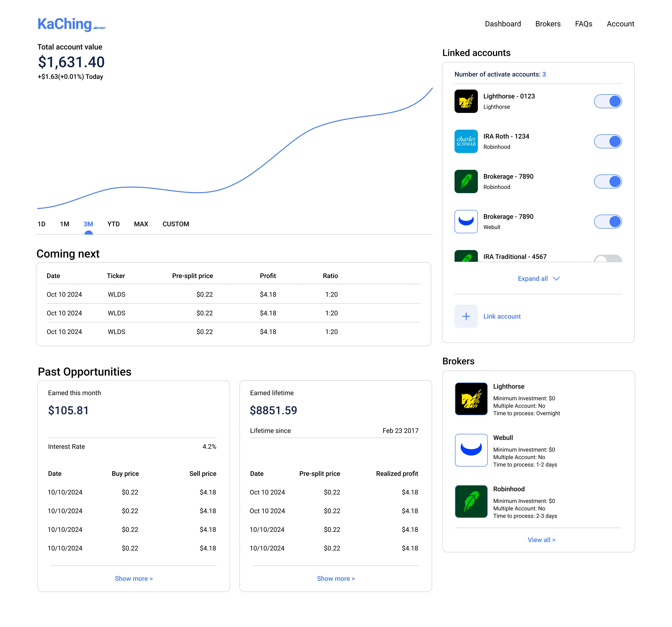The image size is (672, 627).
Task: Click the Charles Schwab IRA Roth icon
Action: point(466,141)
